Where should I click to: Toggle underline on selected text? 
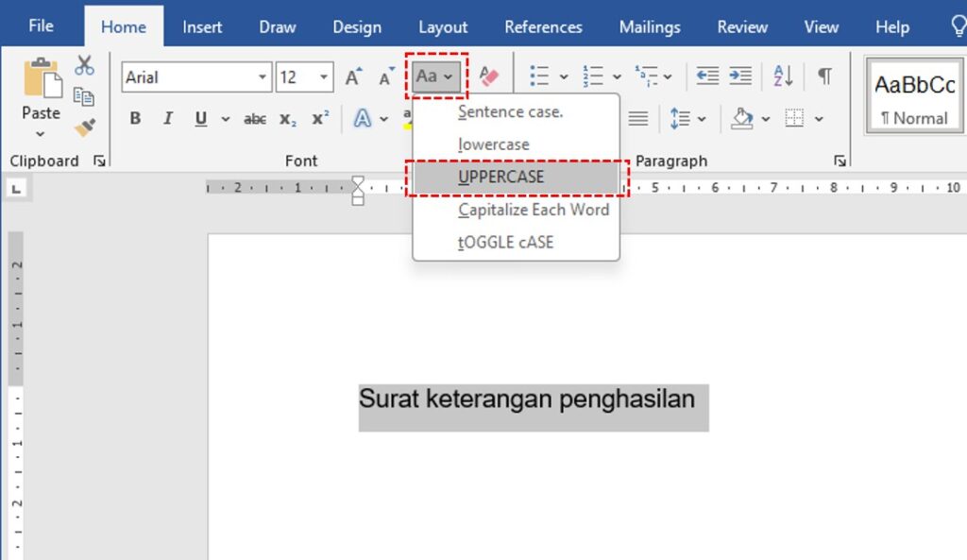click(x=199, y=118)
